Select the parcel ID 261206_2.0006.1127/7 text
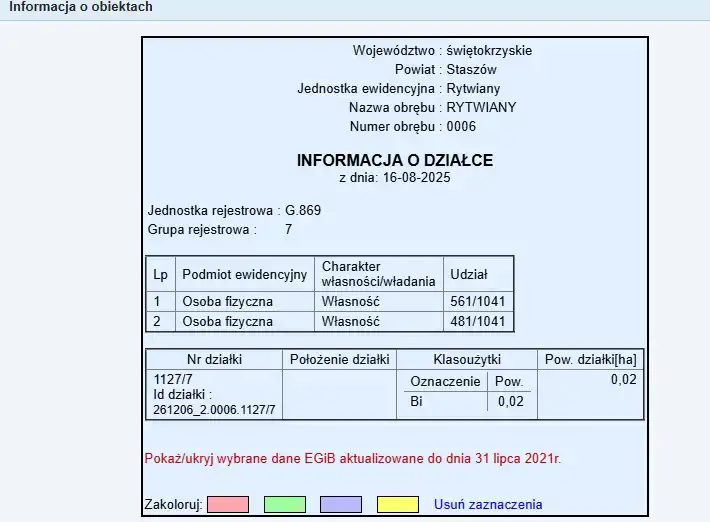 click(x=215, y=410)
